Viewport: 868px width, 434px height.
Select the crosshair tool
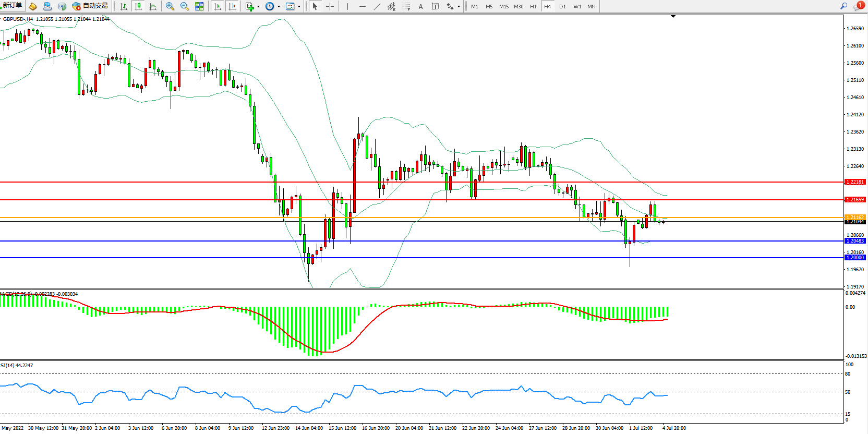pyautogui.click(x=330, y=6)
